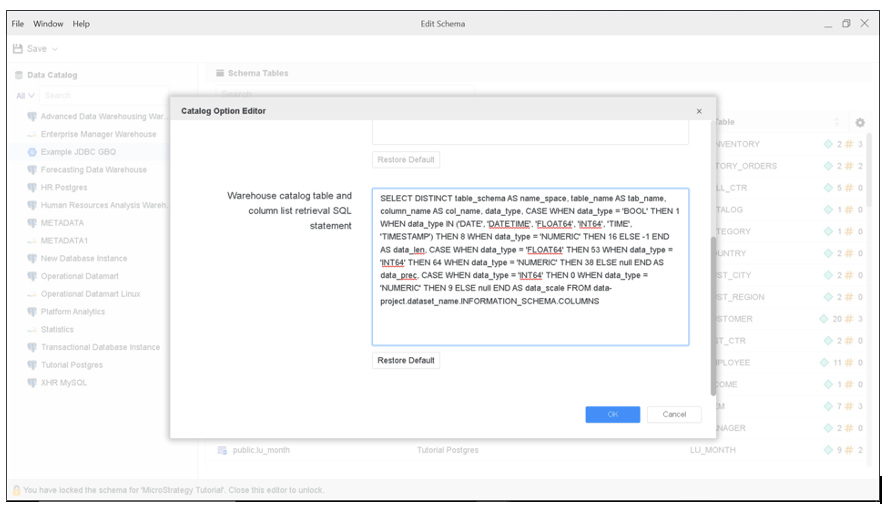Select Forecasting Data Warehouse icon

pos(32,169)
